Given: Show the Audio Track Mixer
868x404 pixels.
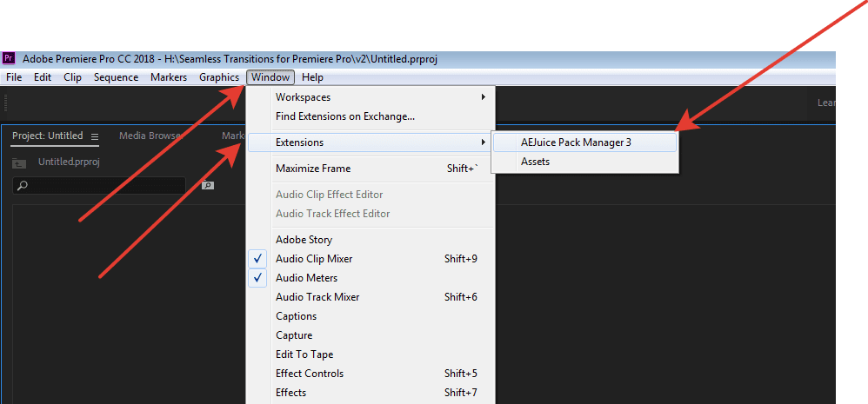Looking at the screenshot, I should (371, 297).
